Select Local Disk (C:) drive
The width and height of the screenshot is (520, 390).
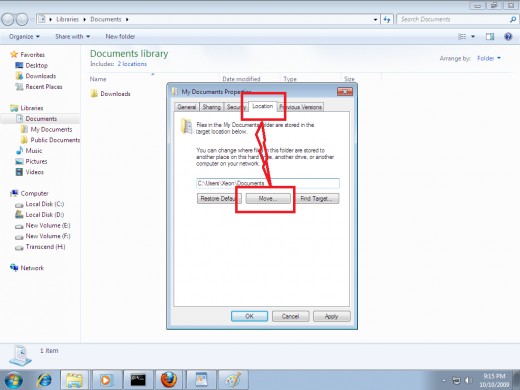coord(45,204)
